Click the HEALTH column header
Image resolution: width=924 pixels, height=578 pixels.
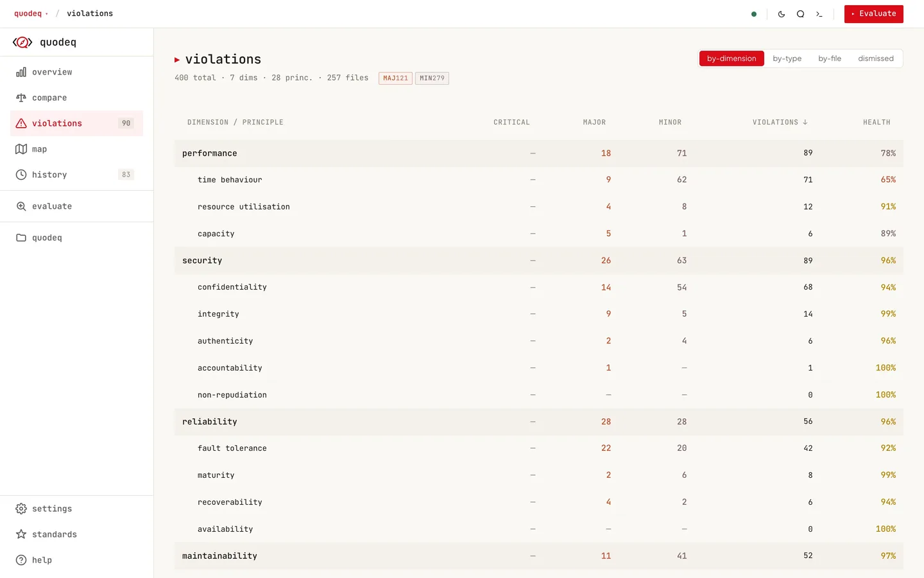pos(877,122)
